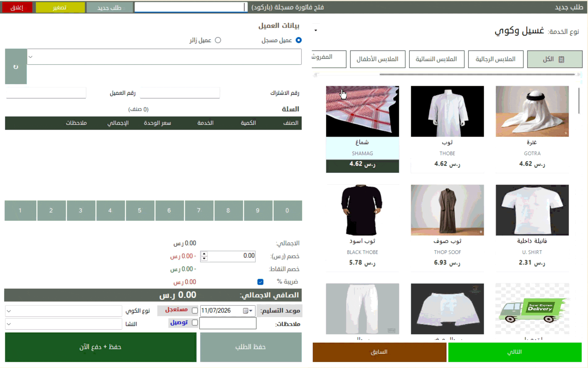The height and width of the screenshot is (368, 588).
Task: Tap keypad number 0
Action: point(287,210)
